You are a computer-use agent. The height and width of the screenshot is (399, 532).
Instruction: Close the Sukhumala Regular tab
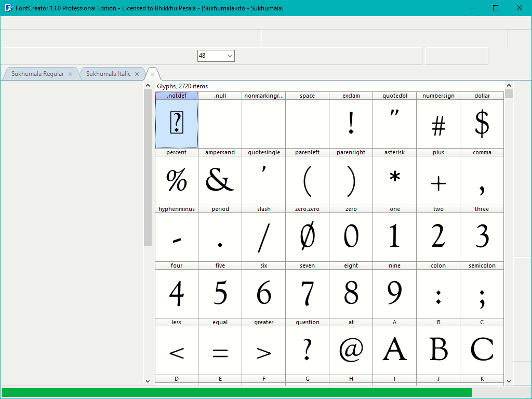(x=70, y=74)
